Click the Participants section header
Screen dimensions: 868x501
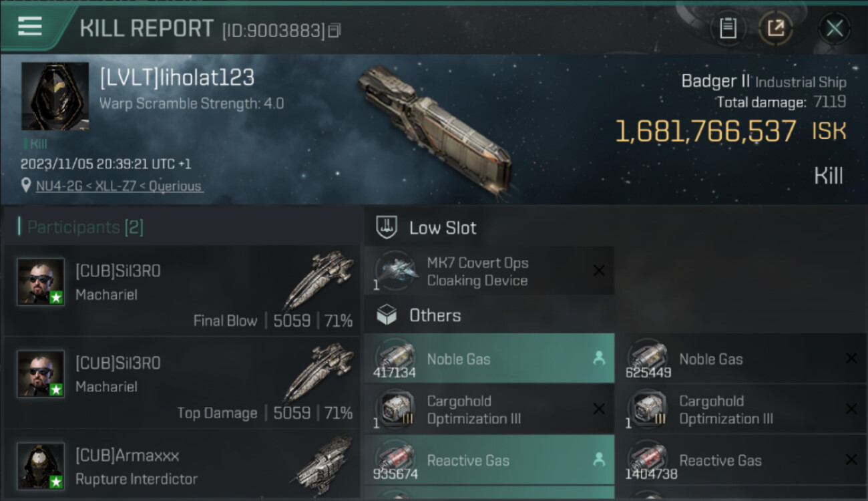click(81, 227)
